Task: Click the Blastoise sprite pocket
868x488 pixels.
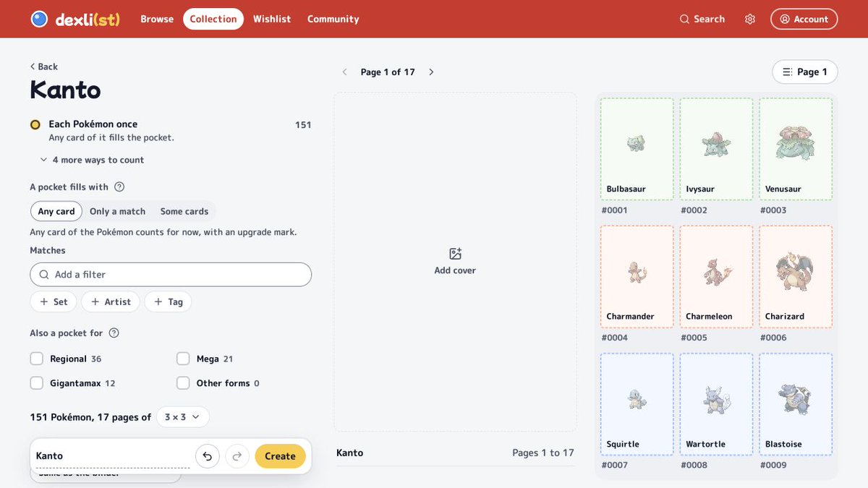Action: (796, 404)
